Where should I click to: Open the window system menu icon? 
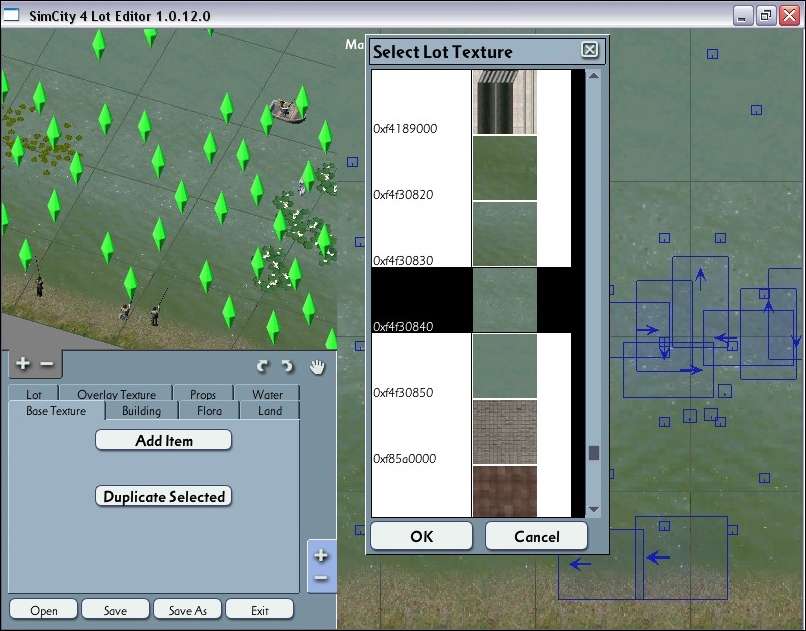pos(11,14)
